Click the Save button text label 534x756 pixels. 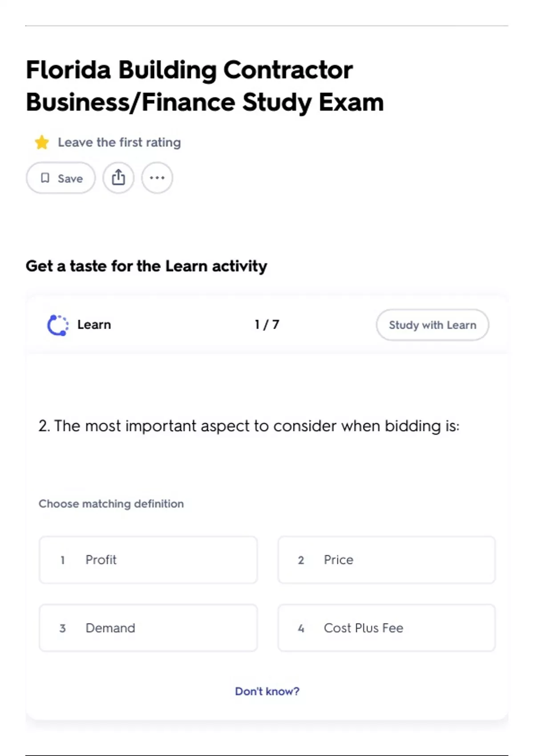click(70, 178)
